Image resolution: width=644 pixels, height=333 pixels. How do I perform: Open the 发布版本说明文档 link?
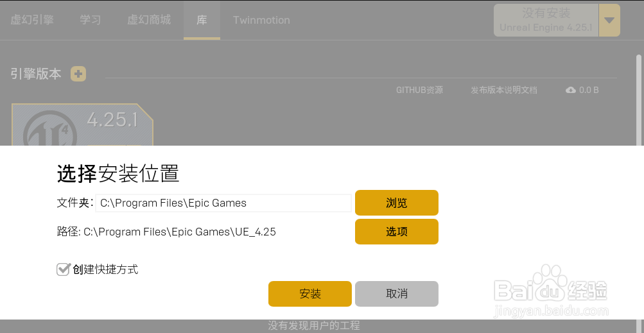point(503,90)
